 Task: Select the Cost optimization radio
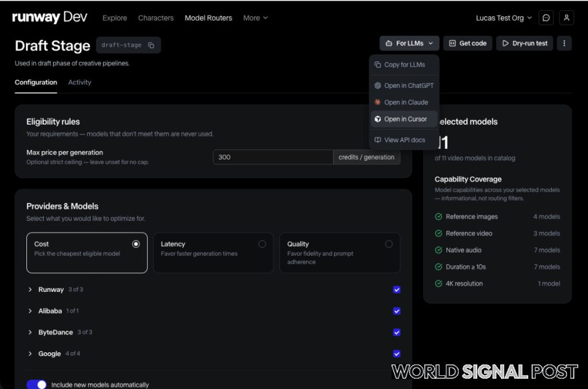[136, 244]
